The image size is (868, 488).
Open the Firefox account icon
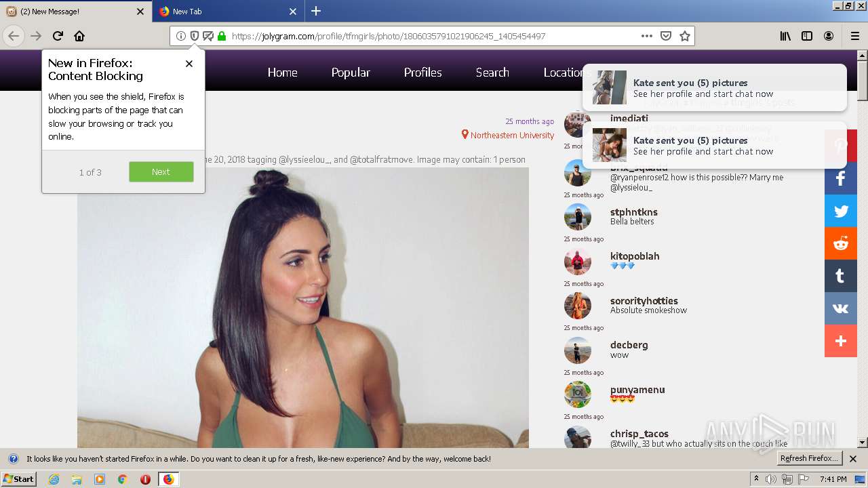coord(829,36)
